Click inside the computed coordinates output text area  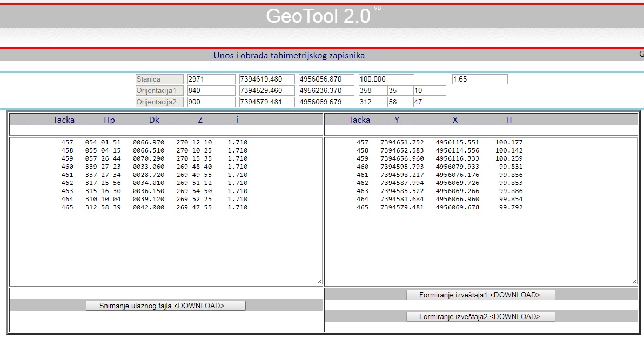[480, 243]
